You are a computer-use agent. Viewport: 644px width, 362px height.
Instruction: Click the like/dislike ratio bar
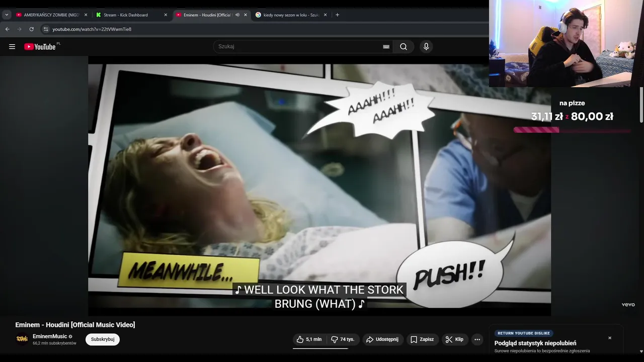tap(326, 348)
